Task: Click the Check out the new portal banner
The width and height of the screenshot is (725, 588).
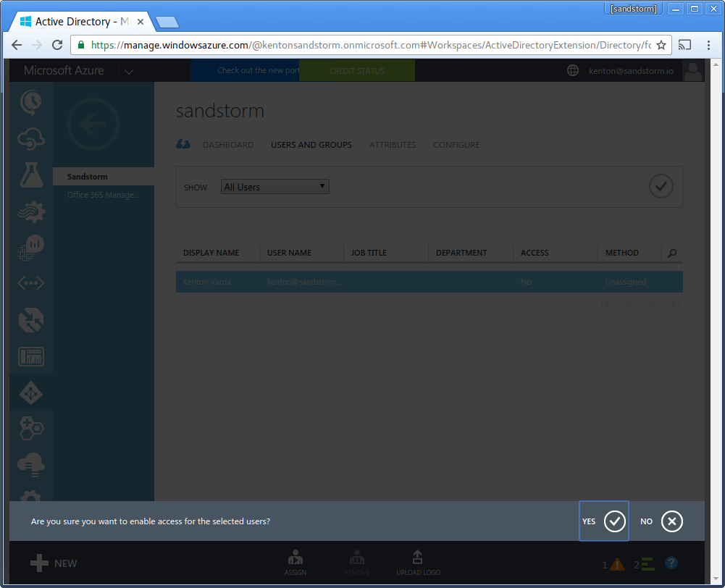Action: click(x=245, y=70)
